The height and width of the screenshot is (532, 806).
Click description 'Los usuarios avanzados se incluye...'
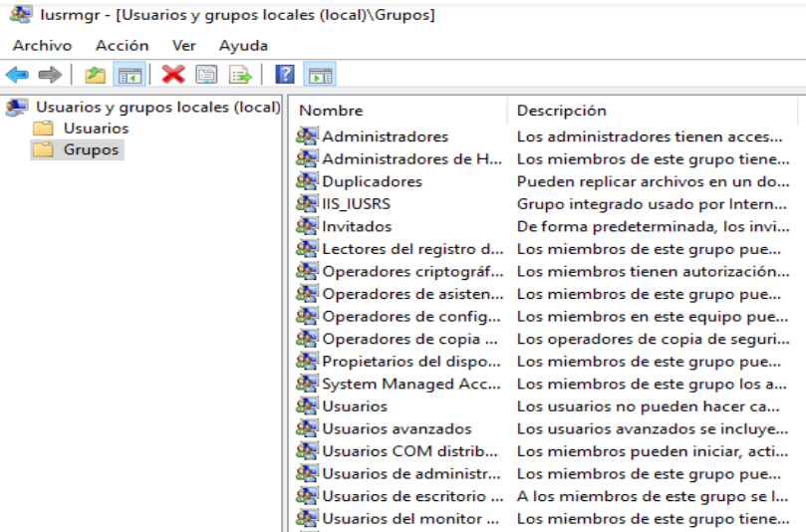653,428
